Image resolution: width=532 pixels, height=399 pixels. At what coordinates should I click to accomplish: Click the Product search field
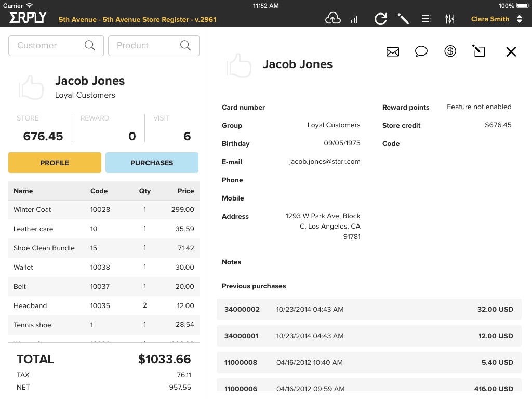pyautogui.click(x=148, y=46)
